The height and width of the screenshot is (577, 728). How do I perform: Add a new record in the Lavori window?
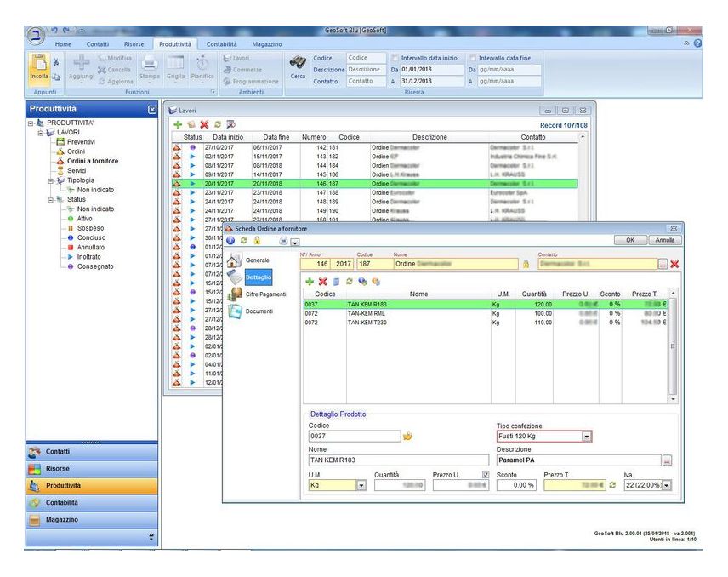point(178,124)
